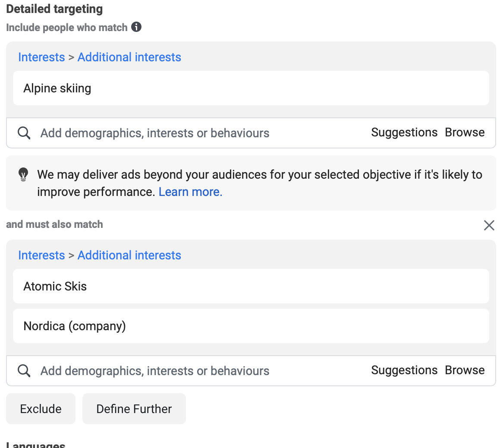
Task: Remove the 'and must also match' group with X
Action: point(489,225)
